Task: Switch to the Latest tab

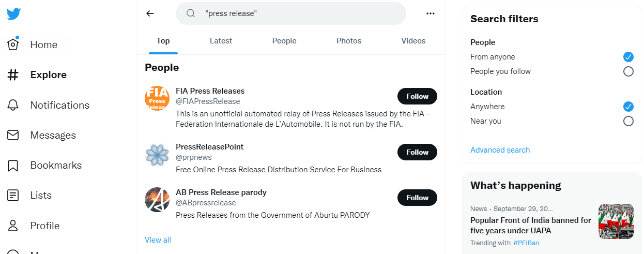Action: [x=221, y=41]
